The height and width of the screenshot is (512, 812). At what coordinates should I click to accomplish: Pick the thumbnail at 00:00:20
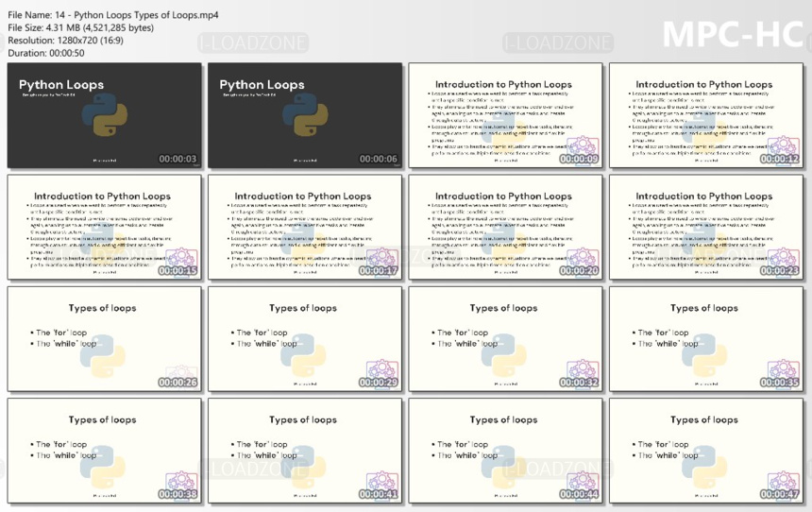(x=505, y=228)
